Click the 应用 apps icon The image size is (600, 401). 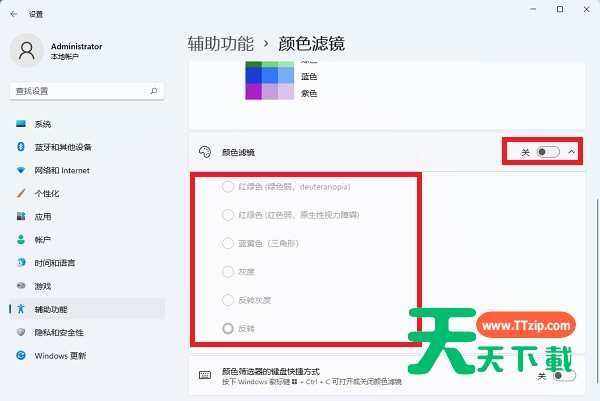pyautogui.click(x=21, y=216)
